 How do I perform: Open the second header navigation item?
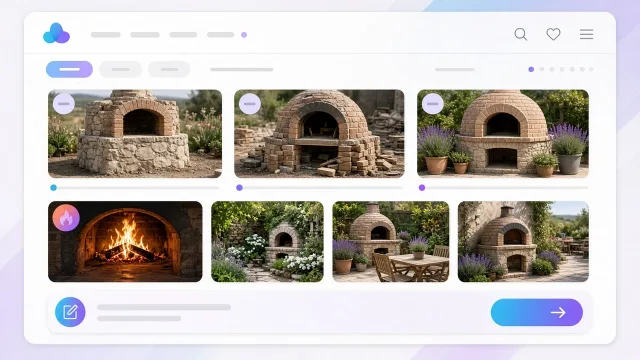(145, 35)
